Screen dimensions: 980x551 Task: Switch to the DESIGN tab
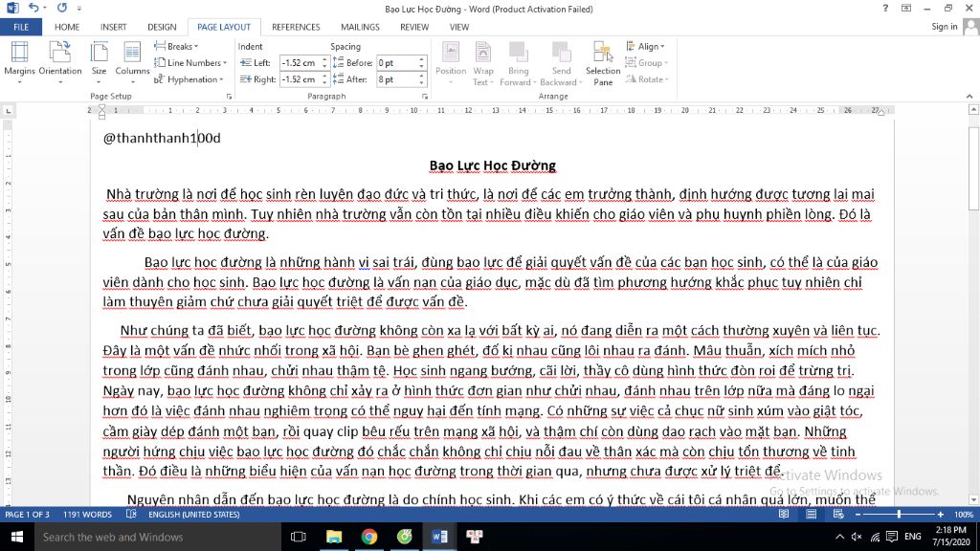pyautogui.click(x=162, y=27)
